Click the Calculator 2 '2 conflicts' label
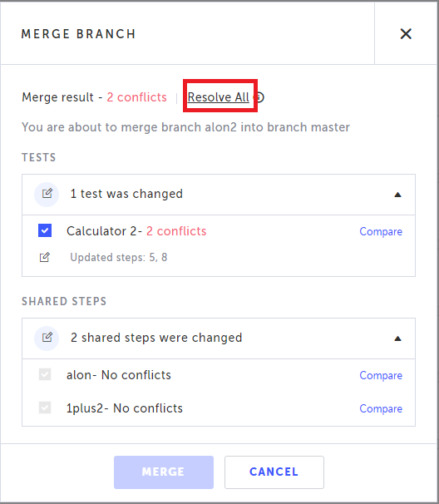This screenshot has height=504, width=439. tap(176, 231)
